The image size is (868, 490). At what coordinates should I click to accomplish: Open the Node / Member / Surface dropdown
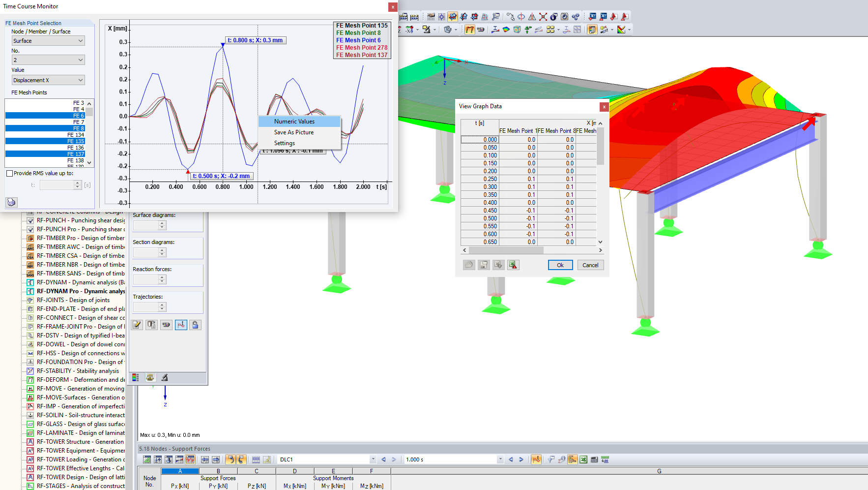coord(48,41)
